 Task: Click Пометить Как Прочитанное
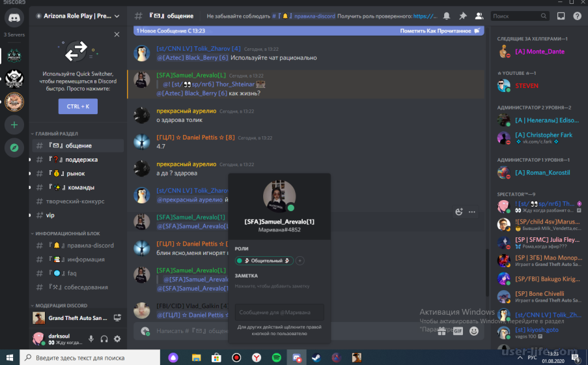(439, 31)
